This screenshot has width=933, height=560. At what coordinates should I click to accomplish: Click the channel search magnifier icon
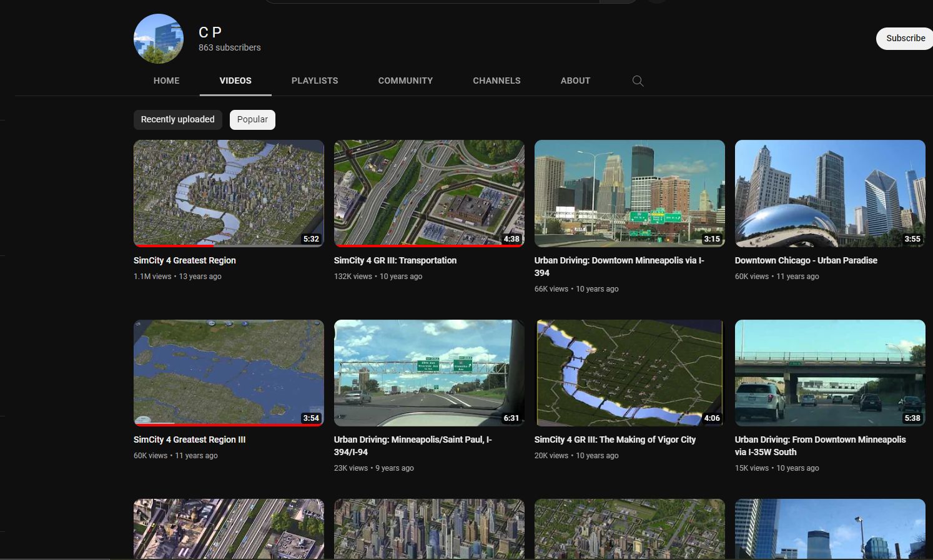tap(638, 81)
